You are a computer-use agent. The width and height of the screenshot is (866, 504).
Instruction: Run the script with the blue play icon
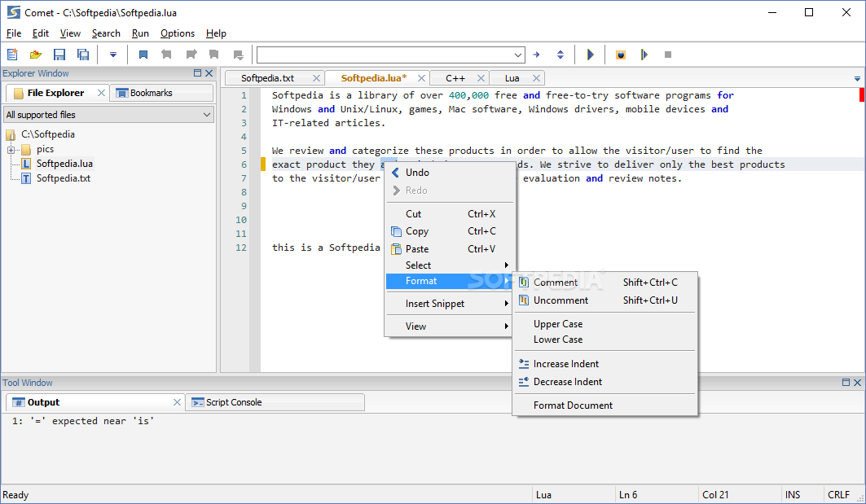[590, 55]
